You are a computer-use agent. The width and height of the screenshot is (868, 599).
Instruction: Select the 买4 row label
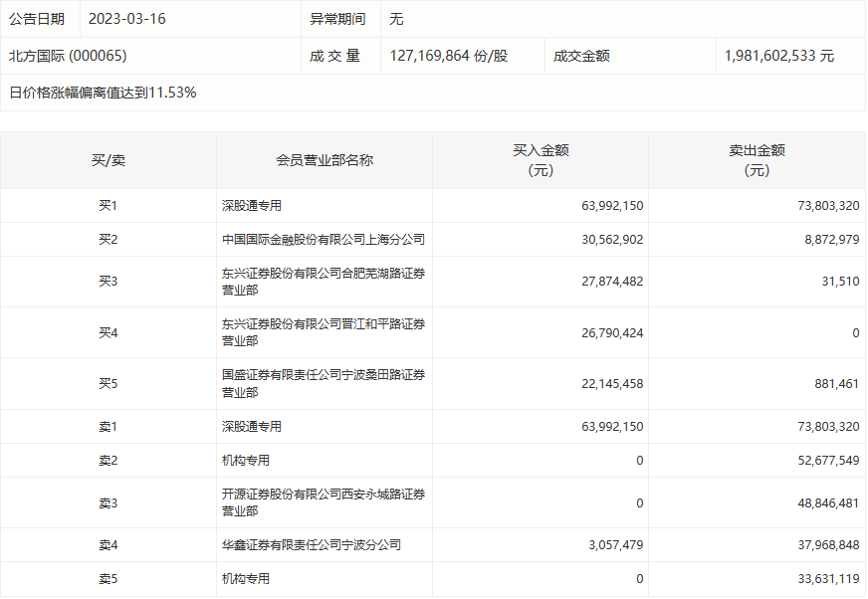coord(108,333)
